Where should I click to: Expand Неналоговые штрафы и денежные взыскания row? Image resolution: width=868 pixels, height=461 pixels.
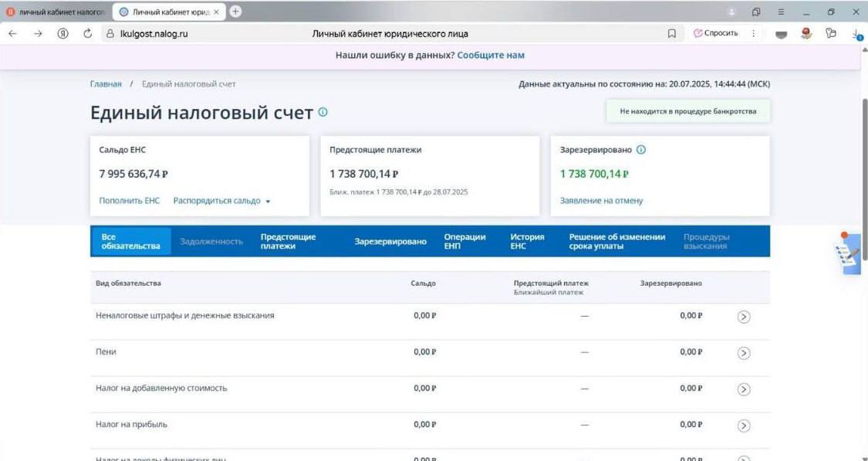[x=744, y=317]
